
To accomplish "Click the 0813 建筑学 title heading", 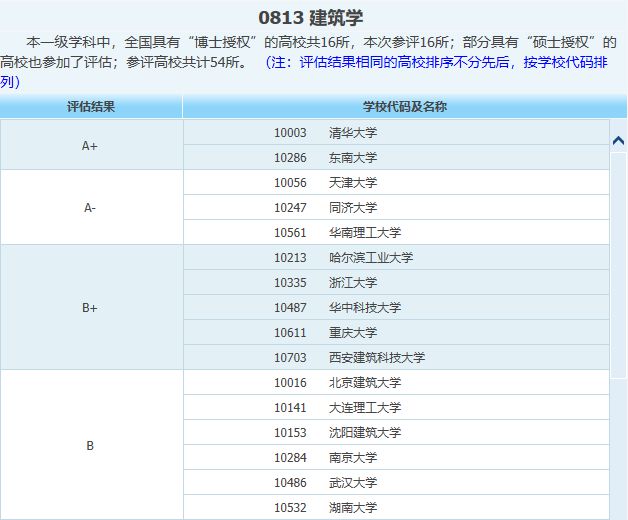I will pos(311,18).
